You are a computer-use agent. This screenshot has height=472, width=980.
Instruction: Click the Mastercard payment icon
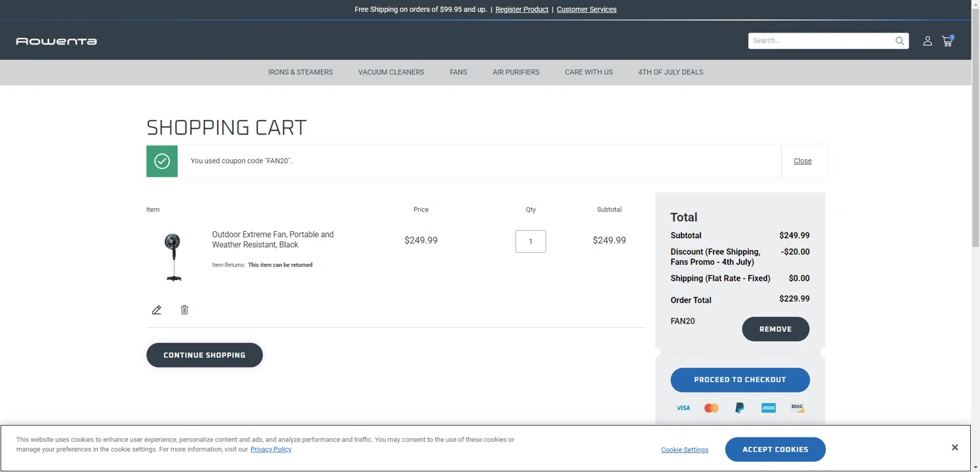tap(711, 408)
